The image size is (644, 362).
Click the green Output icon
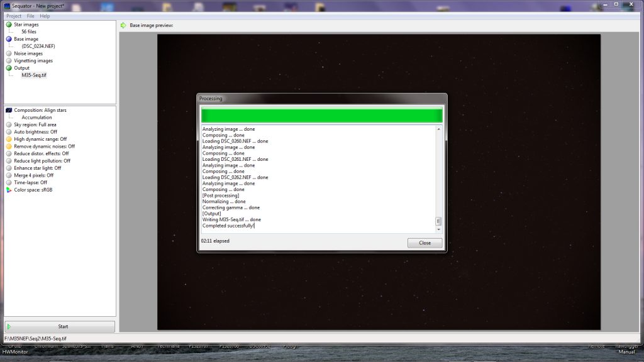(x=9, y=68)
